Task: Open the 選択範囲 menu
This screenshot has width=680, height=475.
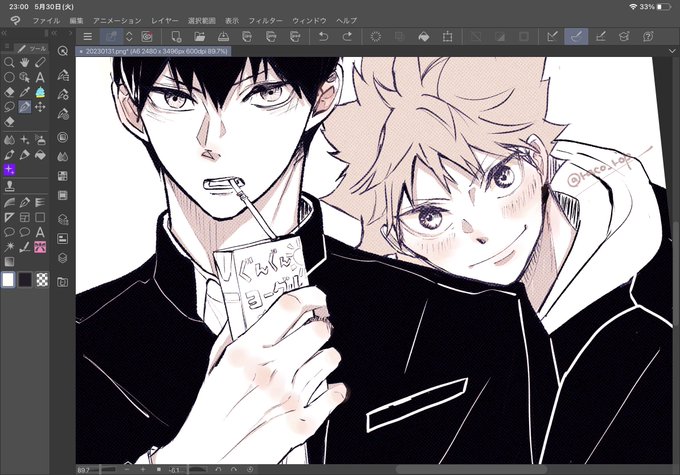Action: tap(202, 21)
